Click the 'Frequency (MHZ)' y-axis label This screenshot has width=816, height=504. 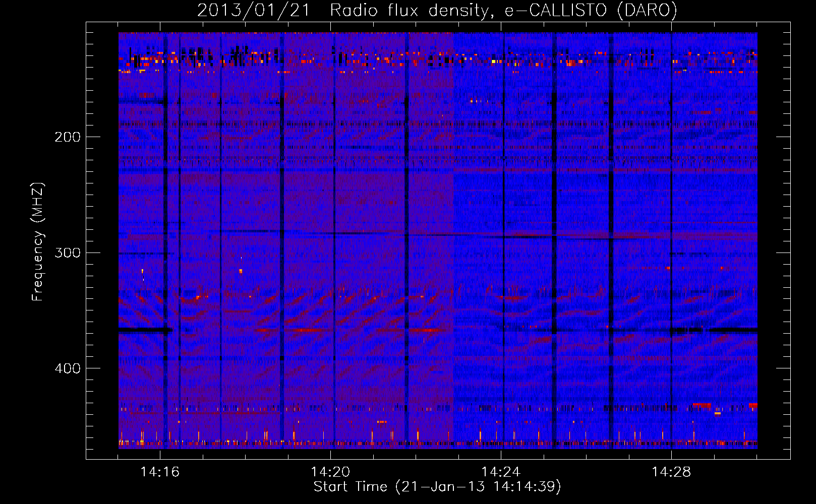click(38, 242)
